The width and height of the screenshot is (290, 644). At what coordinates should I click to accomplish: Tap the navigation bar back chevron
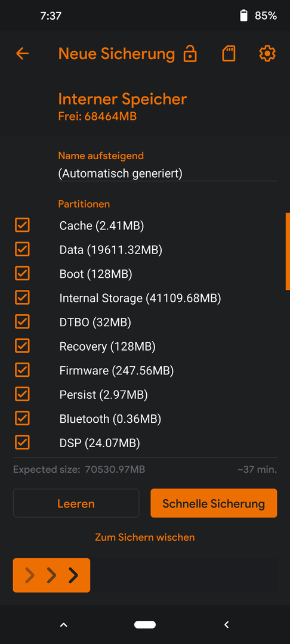tap(226, 625)
